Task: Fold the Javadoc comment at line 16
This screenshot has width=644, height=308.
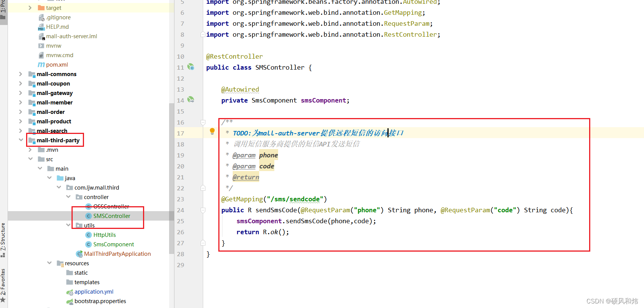Action: point(203,122)
